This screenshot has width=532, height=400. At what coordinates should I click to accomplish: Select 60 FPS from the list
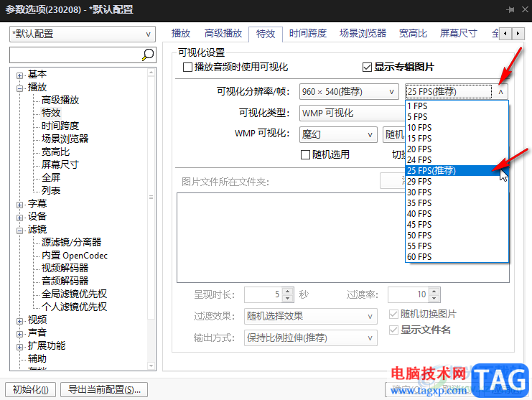[x=457, y=257]
